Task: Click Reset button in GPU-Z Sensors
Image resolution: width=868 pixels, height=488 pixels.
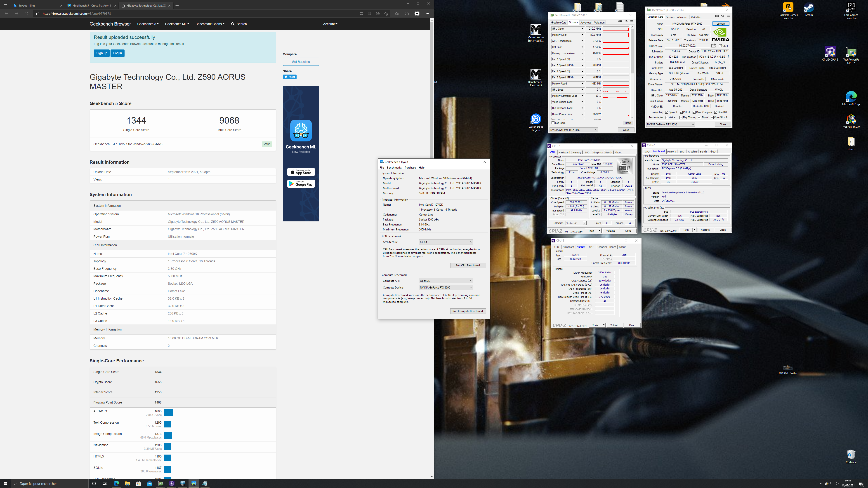Action: point(628,123)
